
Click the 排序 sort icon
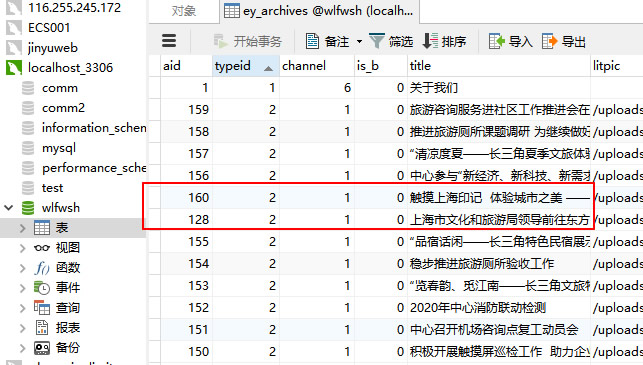click(x=430, y=41)
